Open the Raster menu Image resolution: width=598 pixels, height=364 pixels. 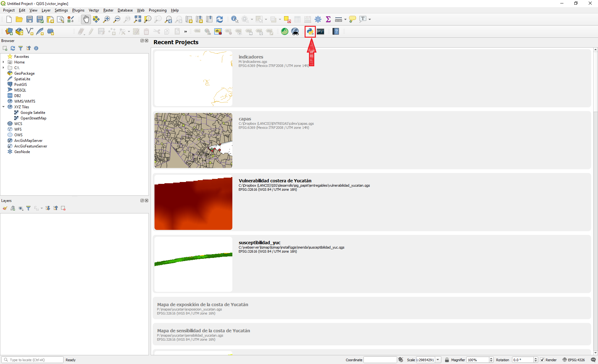[108, 10]
